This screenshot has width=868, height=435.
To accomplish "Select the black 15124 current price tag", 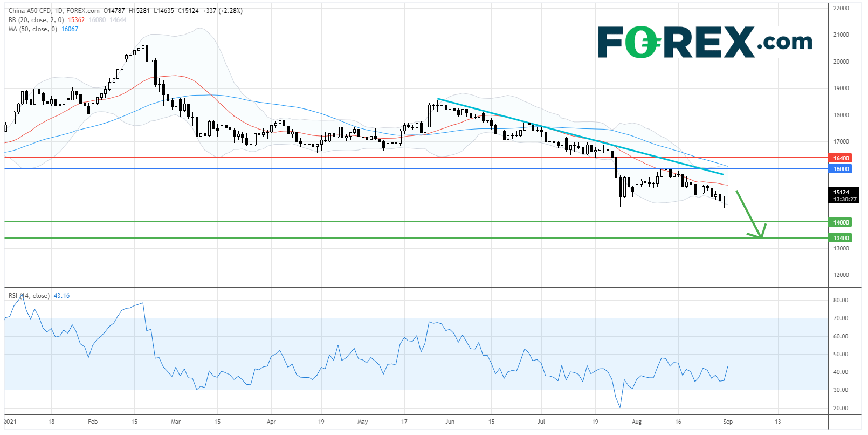I will [x=844, y=195].
